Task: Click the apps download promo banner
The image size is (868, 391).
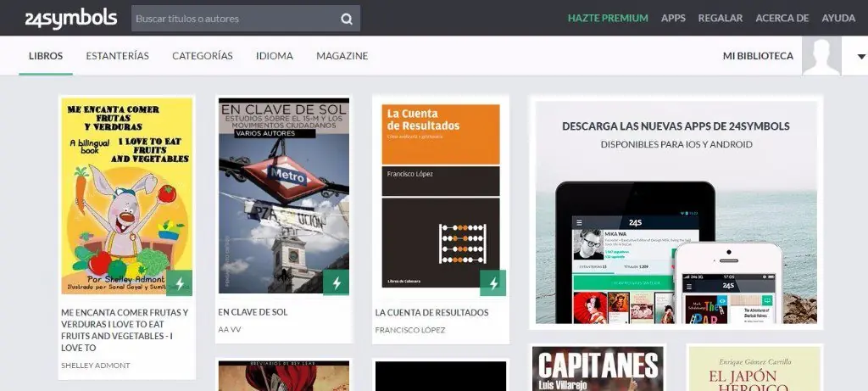Action: coord(676,212)
